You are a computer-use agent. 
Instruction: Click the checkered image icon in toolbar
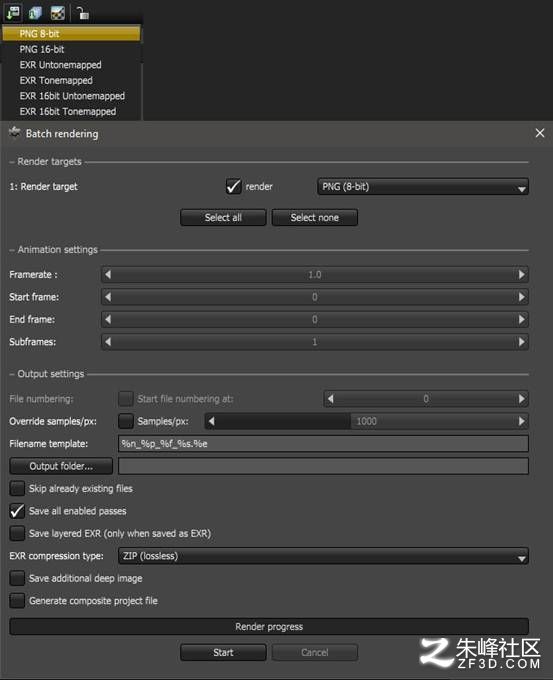[58, 13]
